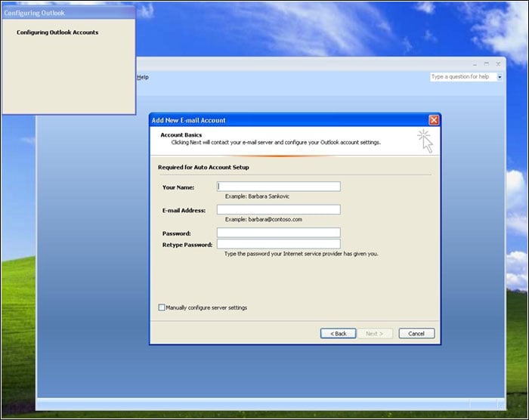
Task: Click the Type a question for help box
Action: pyautogui.click(x=462, y=77)
